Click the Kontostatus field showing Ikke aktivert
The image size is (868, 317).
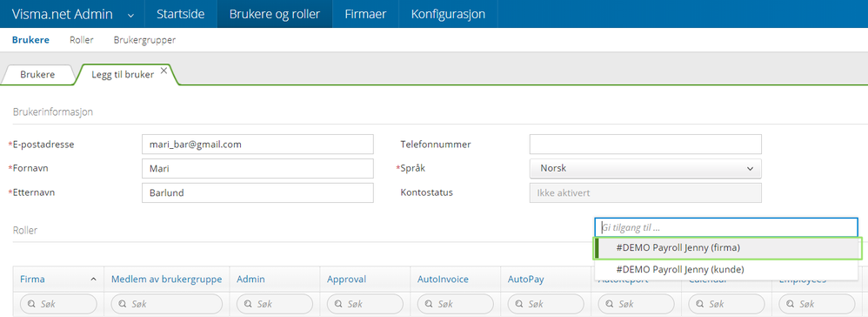[645, 192]
